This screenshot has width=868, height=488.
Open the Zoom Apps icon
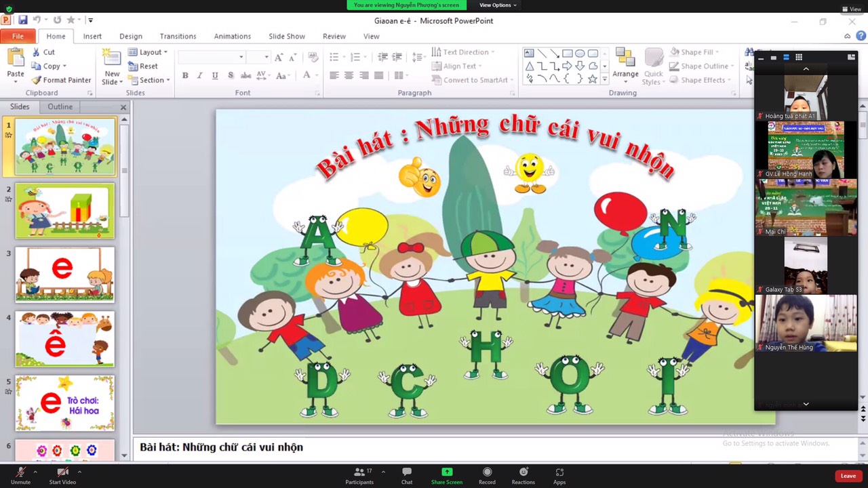click(559, 472)
